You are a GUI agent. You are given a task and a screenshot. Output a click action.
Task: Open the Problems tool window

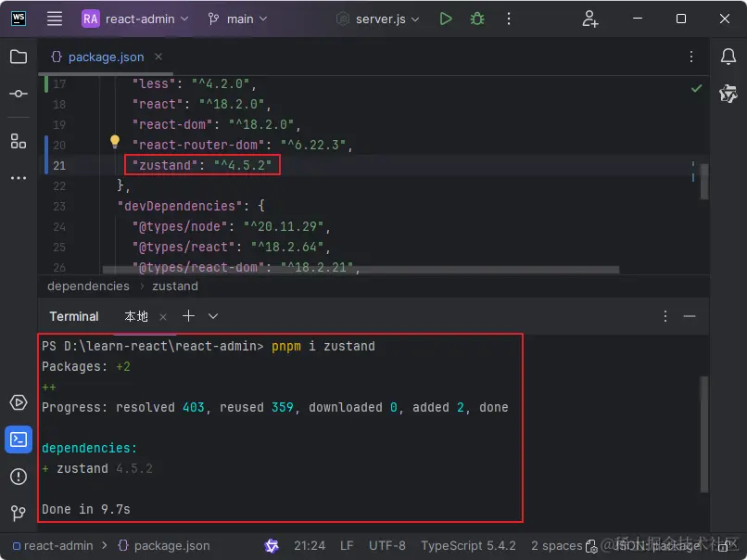[x=19, y=477]
